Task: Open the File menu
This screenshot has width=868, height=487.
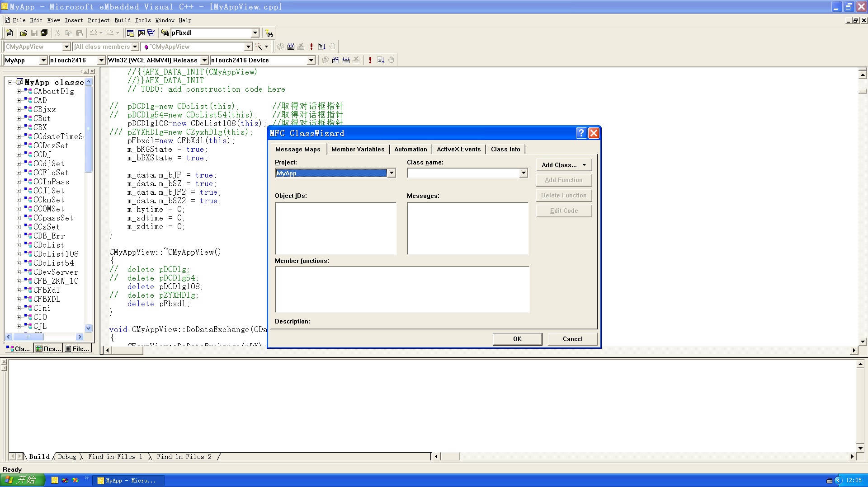Action: click(19, 20)
